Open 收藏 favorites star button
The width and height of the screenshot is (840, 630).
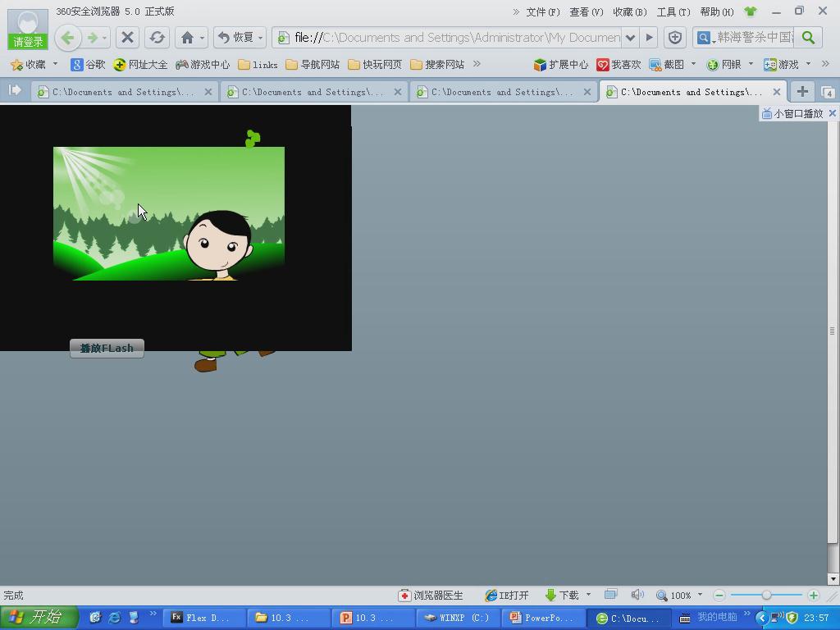click(29, 65)
